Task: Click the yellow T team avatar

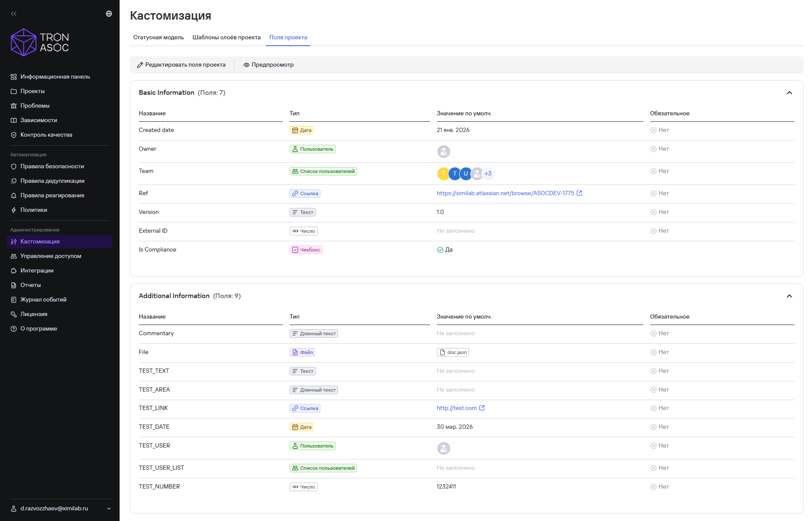Action: [x=443, y=174]
